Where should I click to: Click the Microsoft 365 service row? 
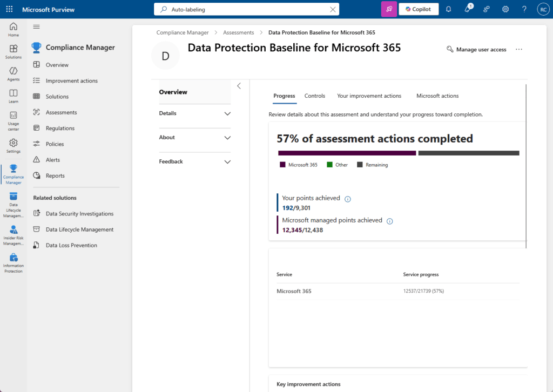point(398,291)
